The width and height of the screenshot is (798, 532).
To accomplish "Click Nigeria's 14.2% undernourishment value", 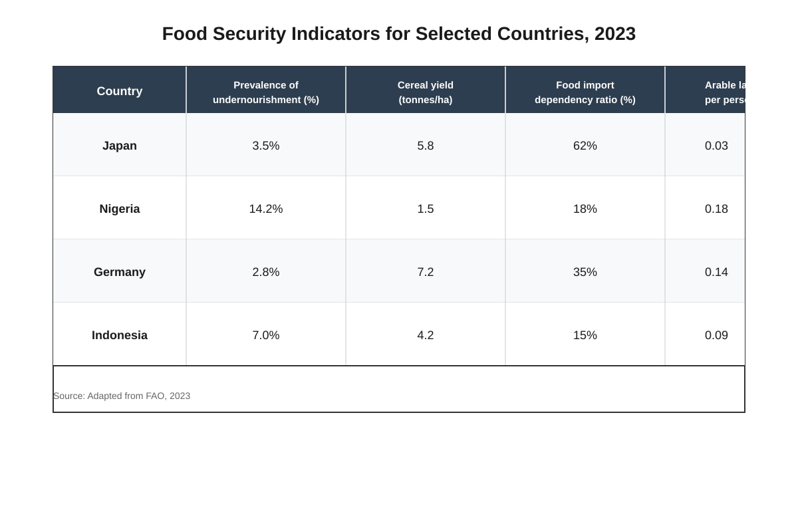I will tap(266, 209).
